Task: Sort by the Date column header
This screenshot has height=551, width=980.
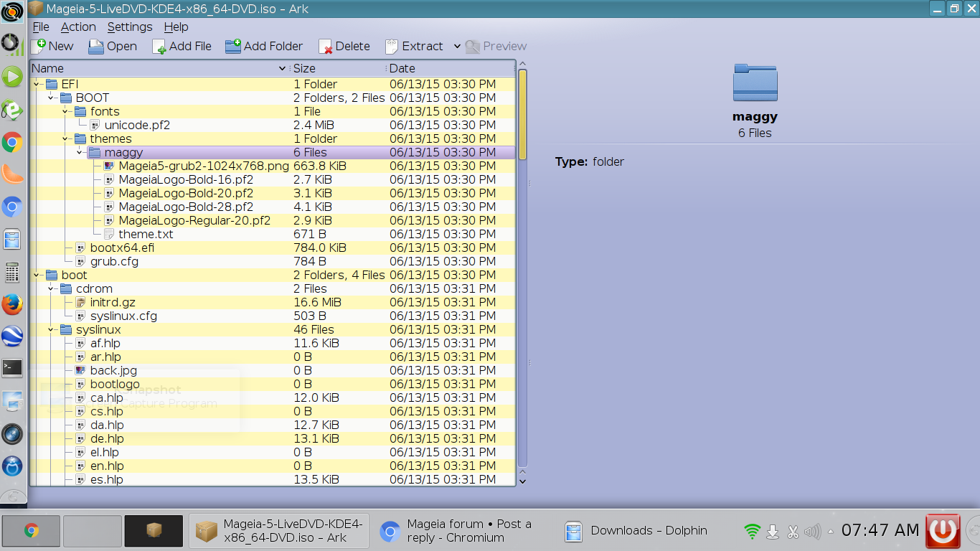Action: pyautogui.click(x=451, y=68)
